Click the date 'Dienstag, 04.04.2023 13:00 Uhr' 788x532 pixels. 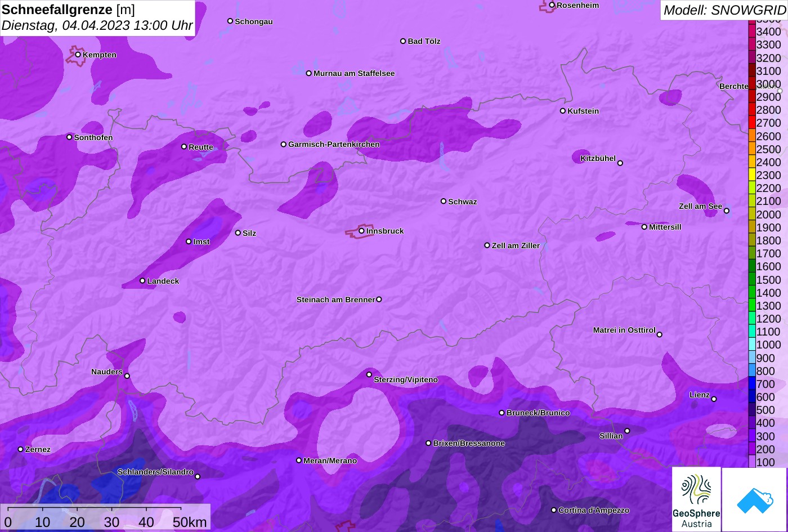(x=97, y=25)
